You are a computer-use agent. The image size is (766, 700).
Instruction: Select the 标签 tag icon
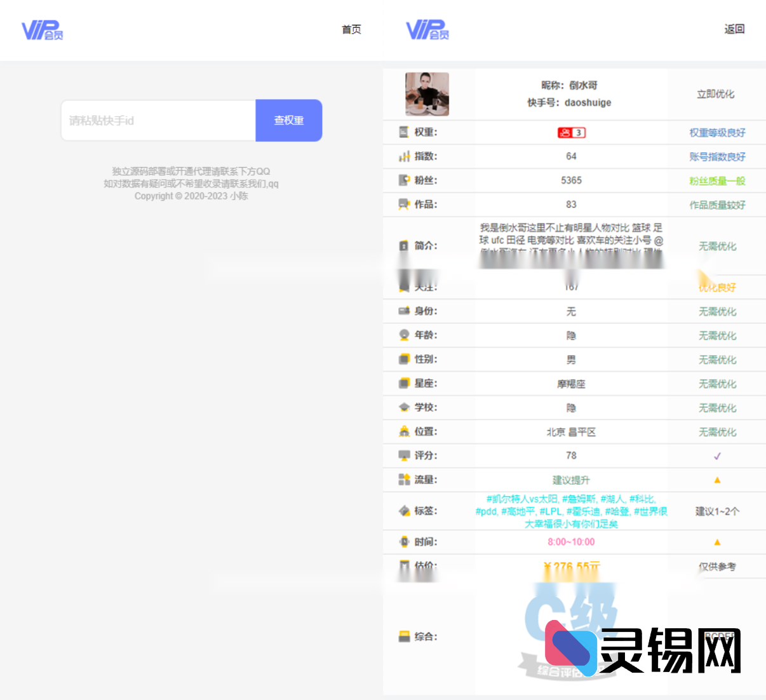point(404,511)
